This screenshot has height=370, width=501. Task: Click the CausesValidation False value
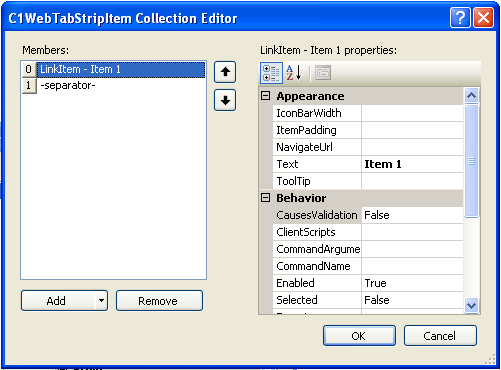(412, 215)
